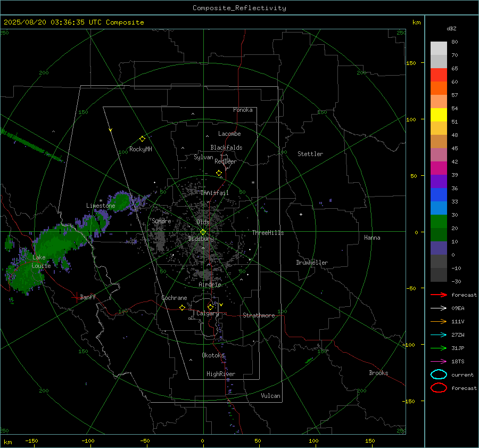Click the Olds label
This screenshot has width=479, height=448.
pos(203,222)
